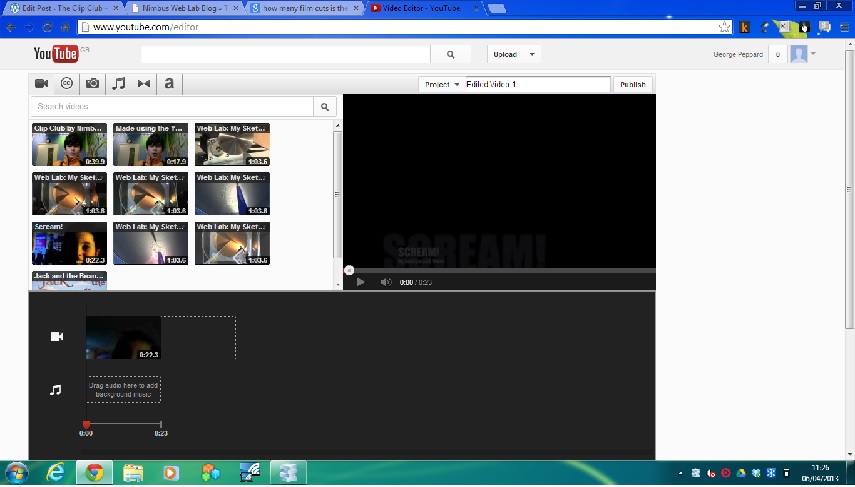The image size is (855, 487).
Task: Open the Videos tab camera icon
Action: 42,84
